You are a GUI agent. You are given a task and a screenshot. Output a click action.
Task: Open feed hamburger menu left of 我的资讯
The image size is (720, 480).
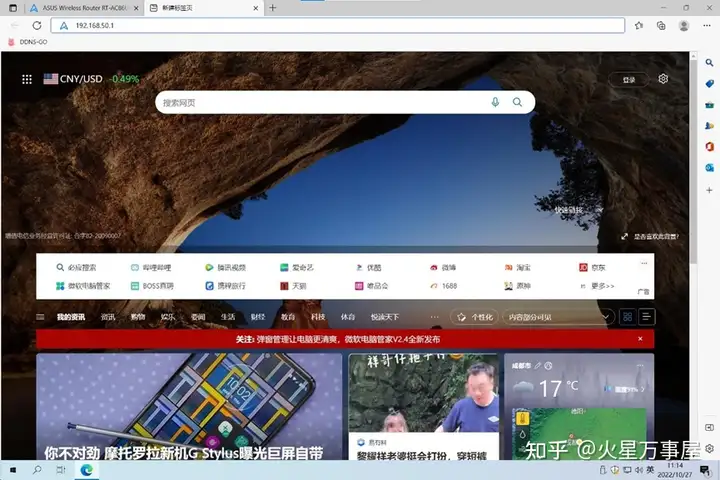(x=40, y=317)
